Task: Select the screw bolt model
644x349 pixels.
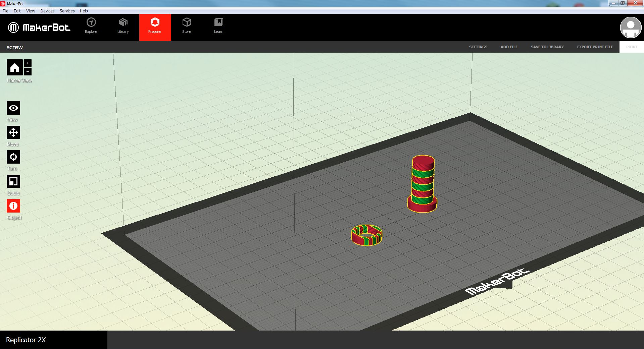Action: (x=422, y=184)
